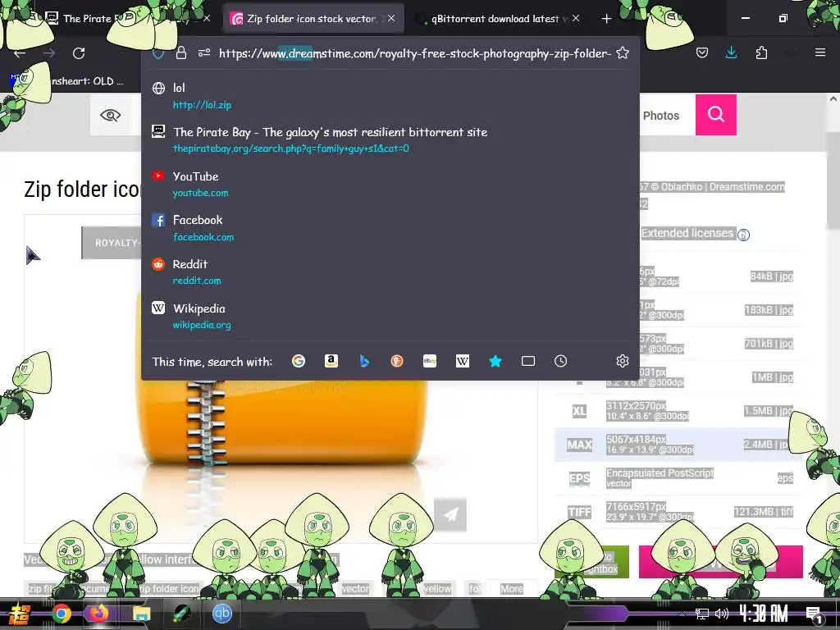Reload the page with the refresh icon
This screenshot has width=840, height=630.
point(79,53)
